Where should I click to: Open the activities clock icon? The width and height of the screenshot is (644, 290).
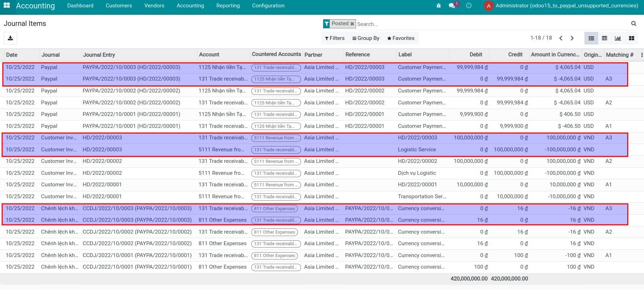pyautogui.click(x=469, y=6)
